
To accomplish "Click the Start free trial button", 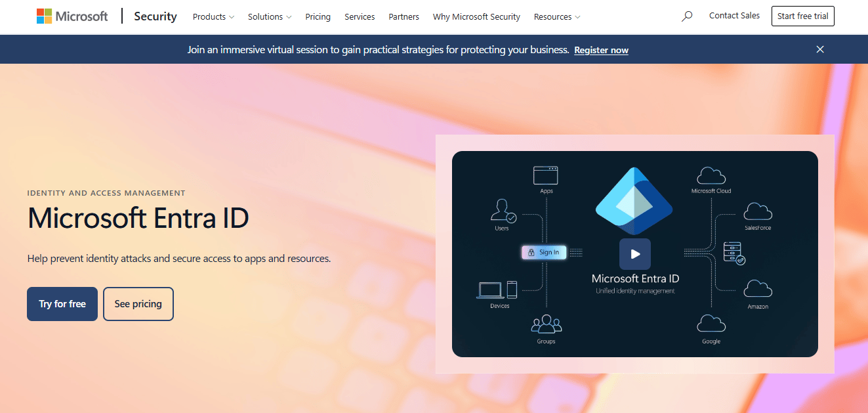I will [x=803, y=16].
